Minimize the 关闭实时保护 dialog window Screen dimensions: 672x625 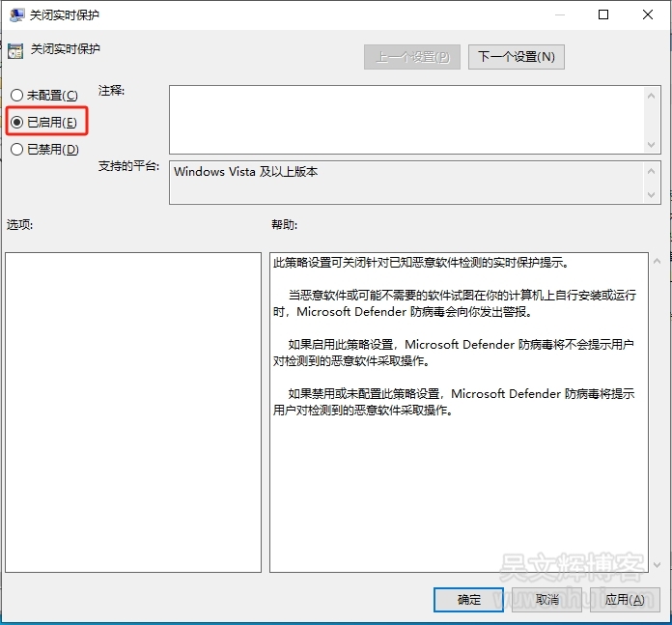click(x=559, y=14)
